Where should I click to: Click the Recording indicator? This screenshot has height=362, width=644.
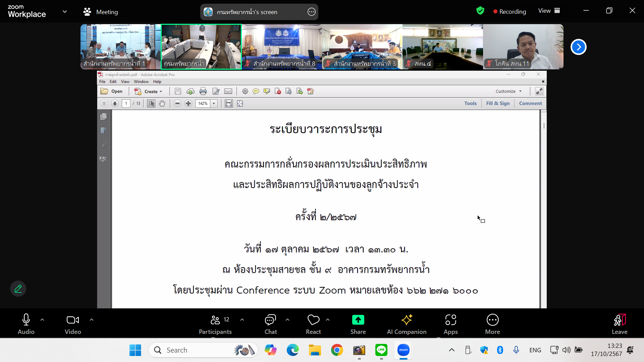[509, 11]
